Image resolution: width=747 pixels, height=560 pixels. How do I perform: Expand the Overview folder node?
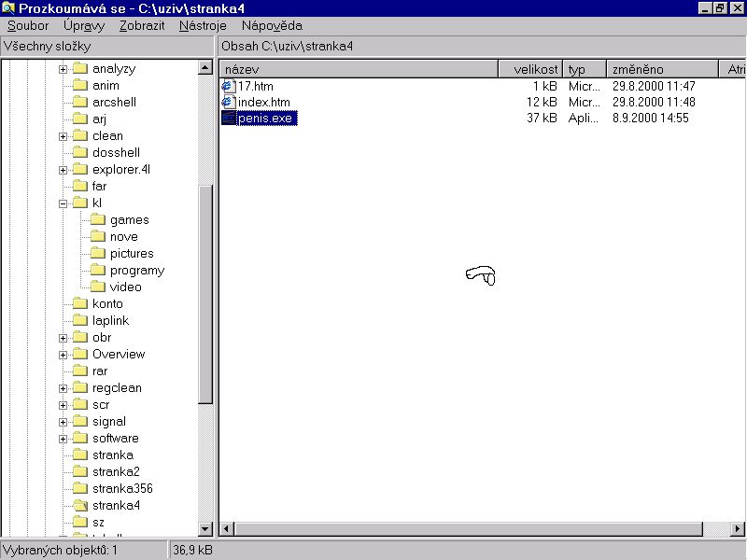pyautogui.click(x=63, y=355)
